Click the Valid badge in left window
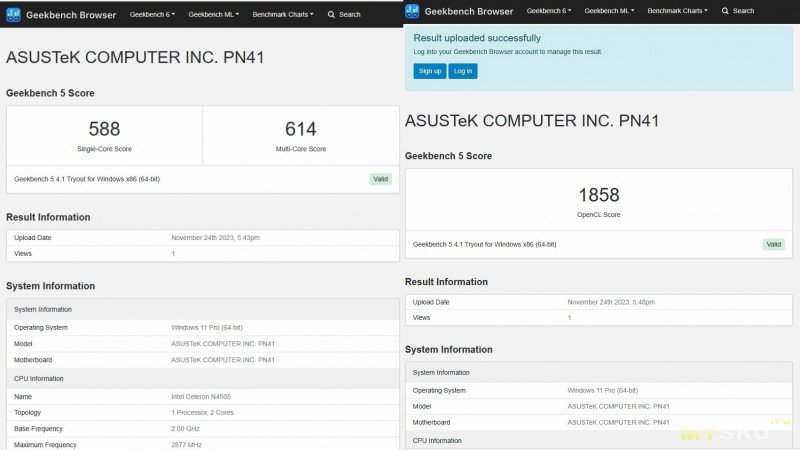Viewport: 800px width, 450px height. (x=381, y=179)
